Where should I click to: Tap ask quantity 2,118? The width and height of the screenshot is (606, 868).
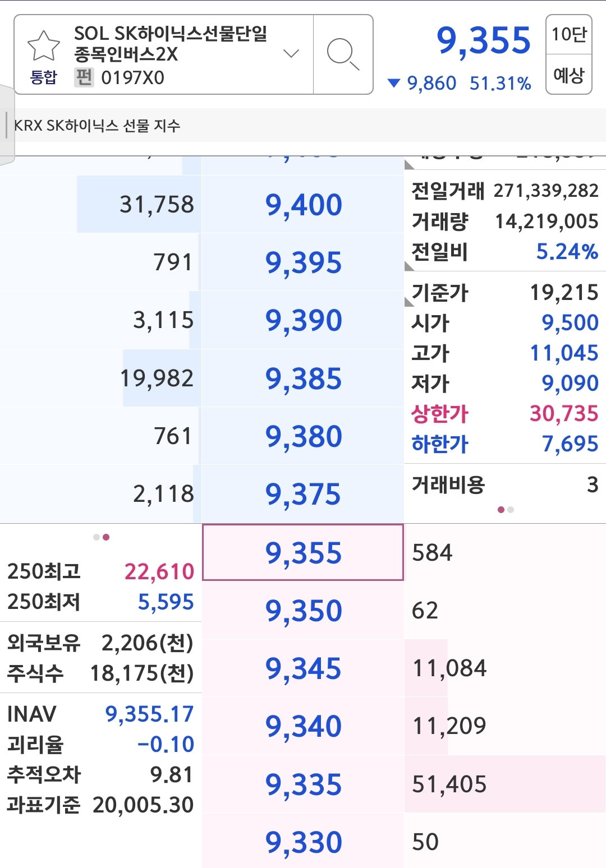click(163, 494)
